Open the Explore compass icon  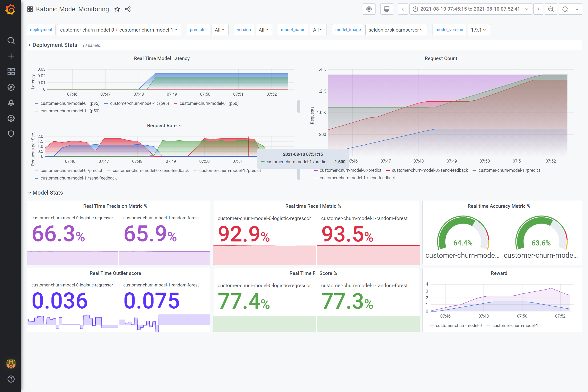pos(11,87)
